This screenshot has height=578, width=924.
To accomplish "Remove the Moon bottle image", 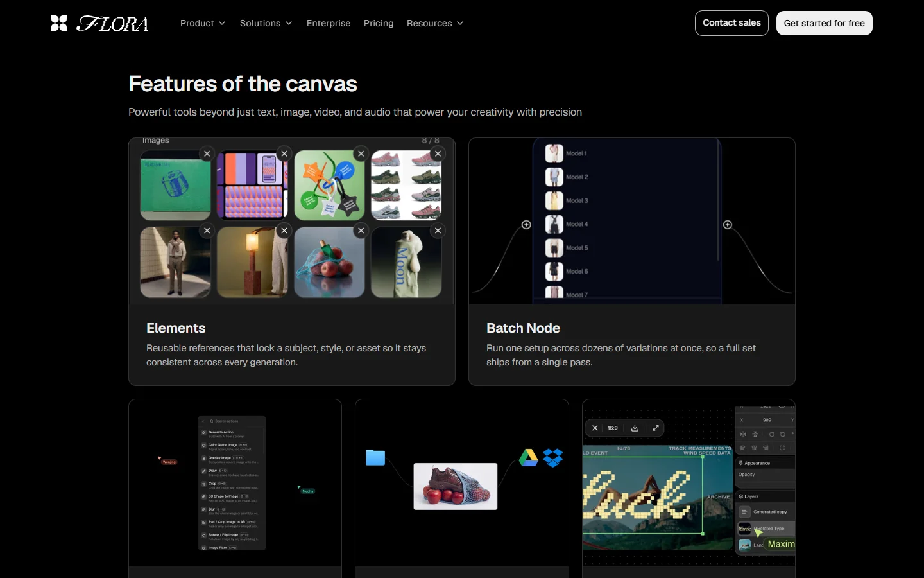I will [438, 231].
